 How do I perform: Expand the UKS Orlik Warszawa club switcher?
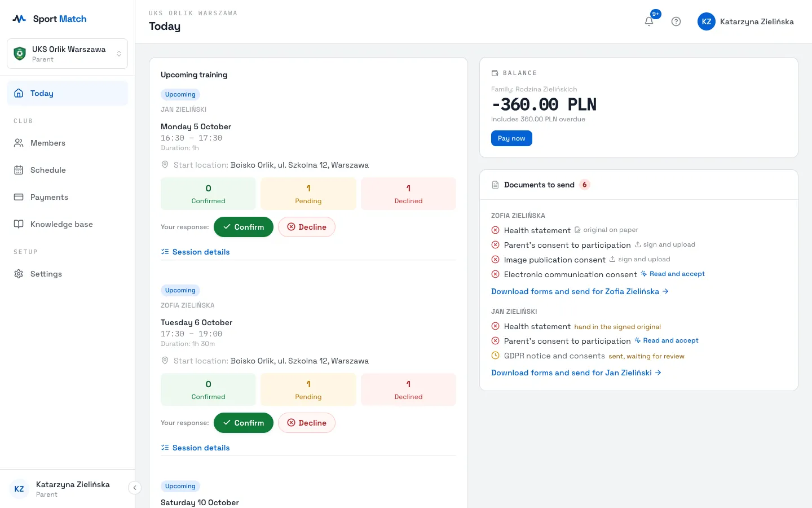pos(68,54)
